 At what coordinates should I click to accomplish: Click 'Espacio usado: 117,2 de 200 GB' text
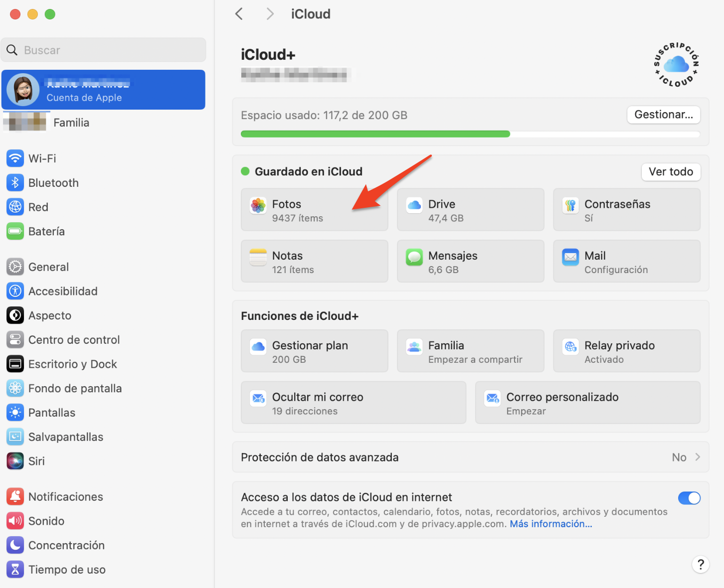click(x=324, y=115)
